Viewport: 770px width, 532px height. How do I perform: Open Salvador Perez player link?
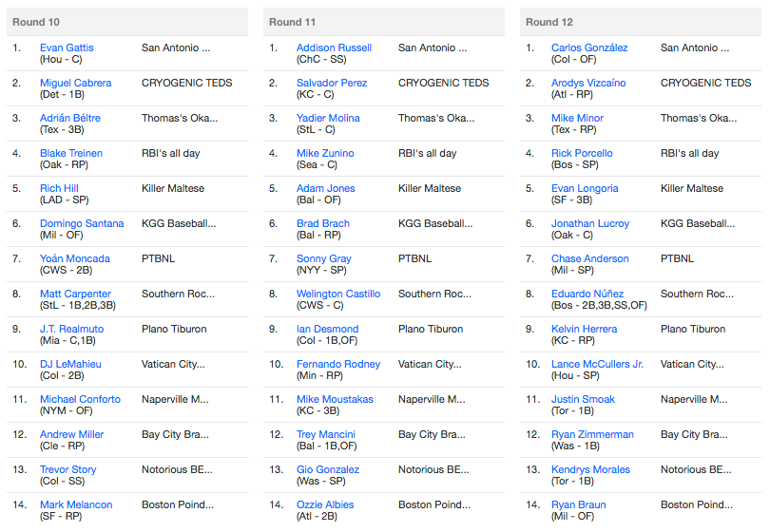(x=332, y=83)
